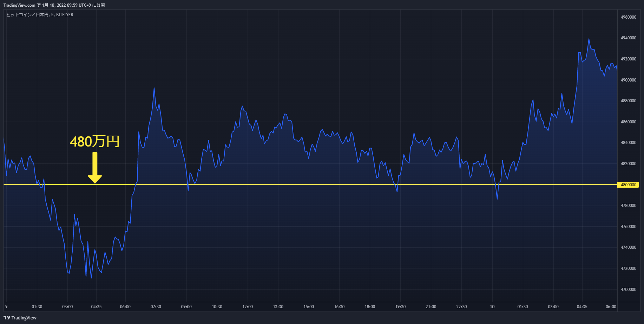Click the 16:30 time axis label
The image size is (644, 324).
(x=339, y=307)
